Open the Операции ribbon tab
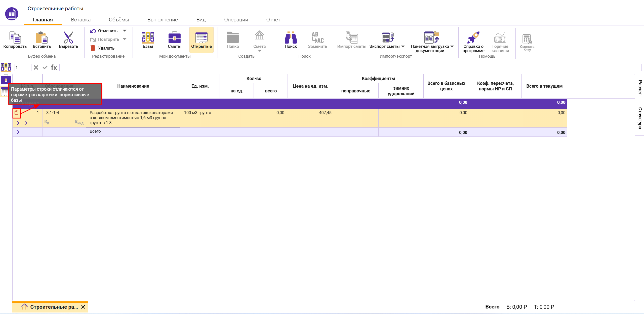Image resolution: width=644 pixels, height=314 pixels. [236, 20]
